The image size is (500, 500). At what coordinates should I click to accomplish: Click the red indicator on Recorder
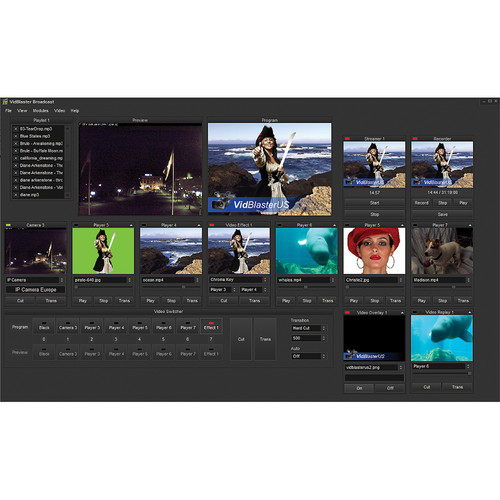[415, 138]
